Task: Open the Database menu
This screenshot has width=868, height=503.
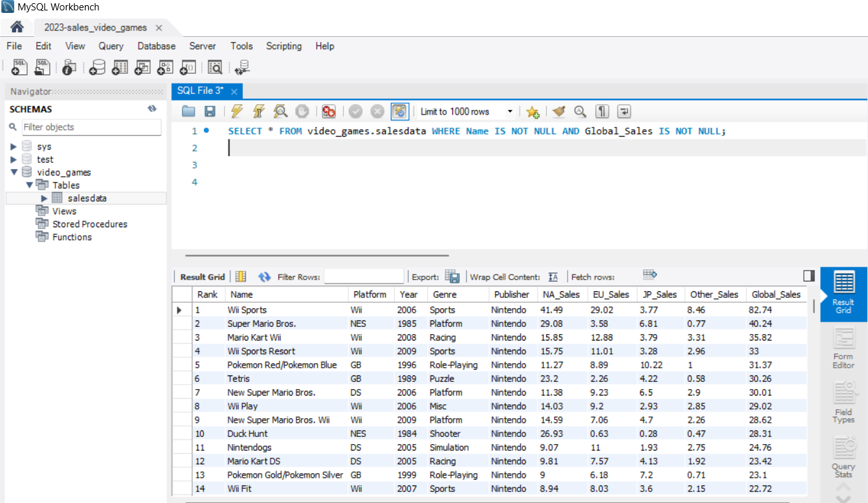Action: coord(157,46)
